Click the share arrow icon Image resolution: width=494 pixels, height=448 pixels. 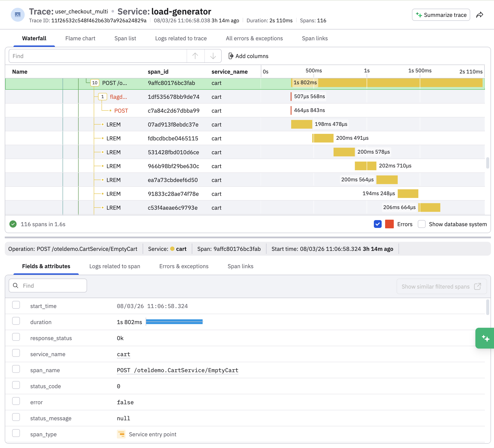click(479, 15)
